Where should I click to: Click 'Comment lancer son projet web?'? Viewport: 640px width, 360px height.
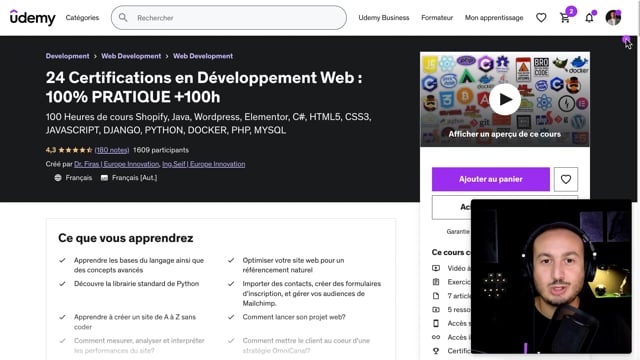[294, 317]
